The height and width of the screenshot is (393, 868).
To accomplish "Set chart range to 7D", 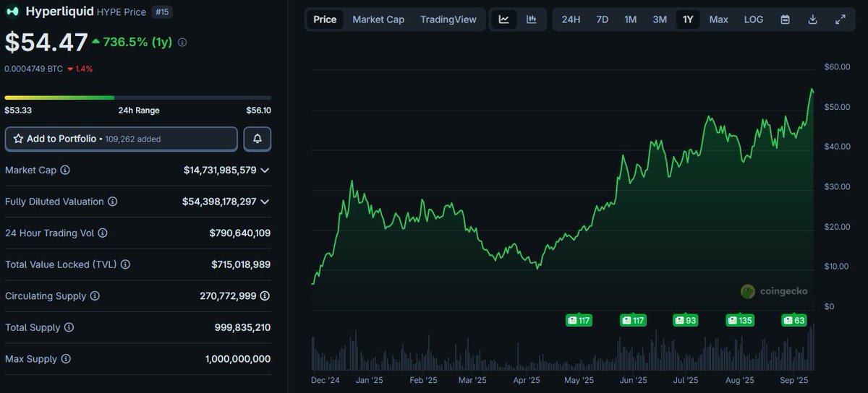I will click(x=602, y=20).
